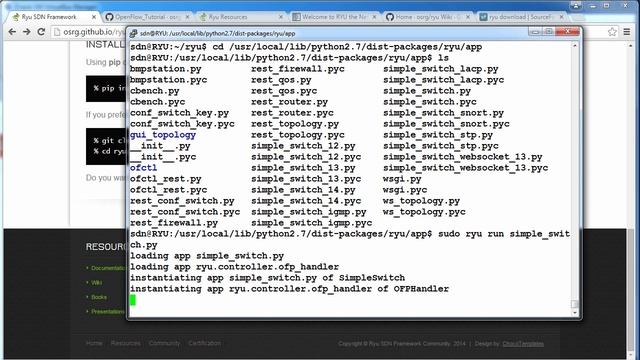Open the Books link in Resources
This screenshot has width=640, height=360.
tap(99, 297)
